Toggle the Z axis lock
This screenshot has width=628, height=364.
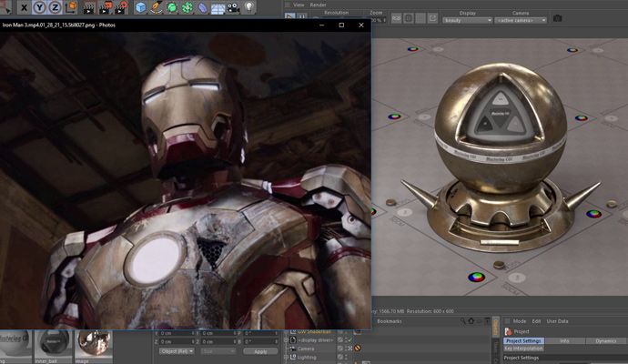coord(56,7)
